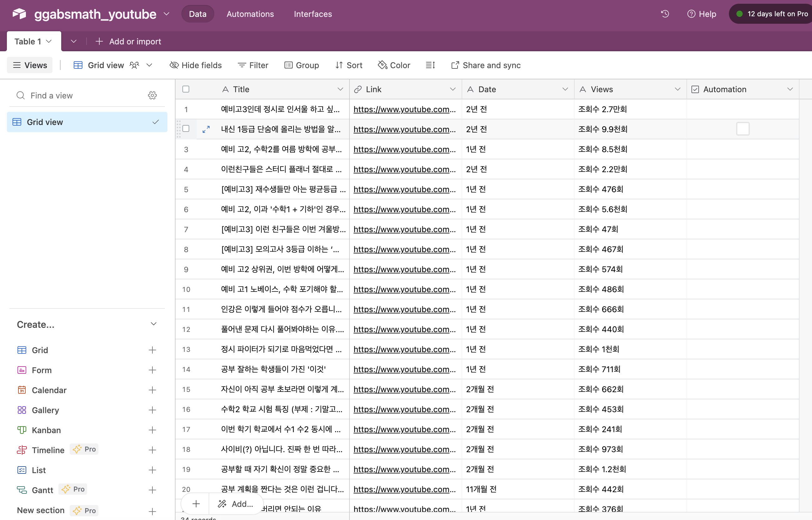The height and width of the screenshot is (520, 812).
Task: Select row 2 using its row checkbox
Action: click(x=186, y=129)
